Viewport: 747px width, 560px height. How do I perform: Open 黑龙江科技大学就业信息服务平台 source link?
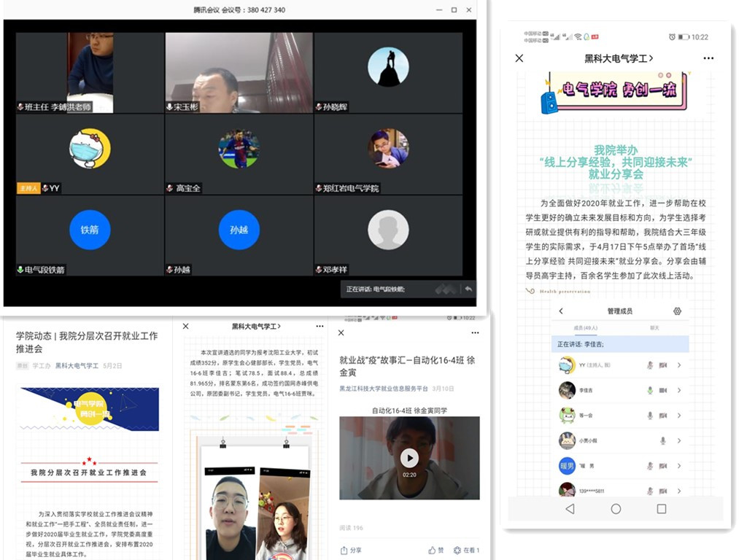point(382,389)
